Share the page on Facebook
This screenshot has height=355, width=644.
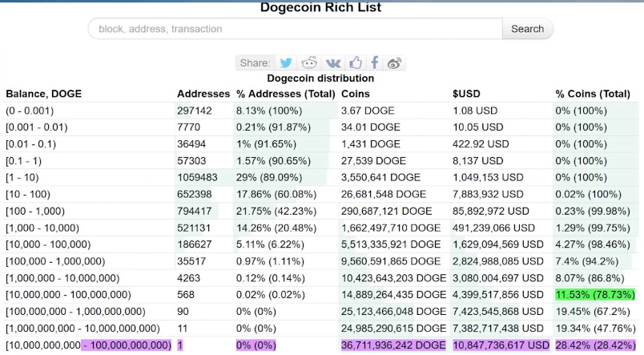tap(375, 63)
